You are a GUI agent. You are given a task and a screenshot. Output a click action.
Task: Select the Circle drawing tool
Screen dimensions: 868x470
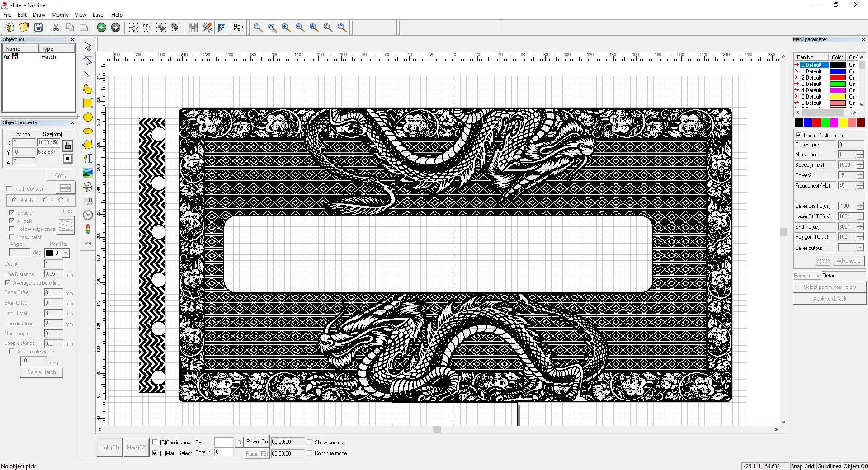coord(88,117)
